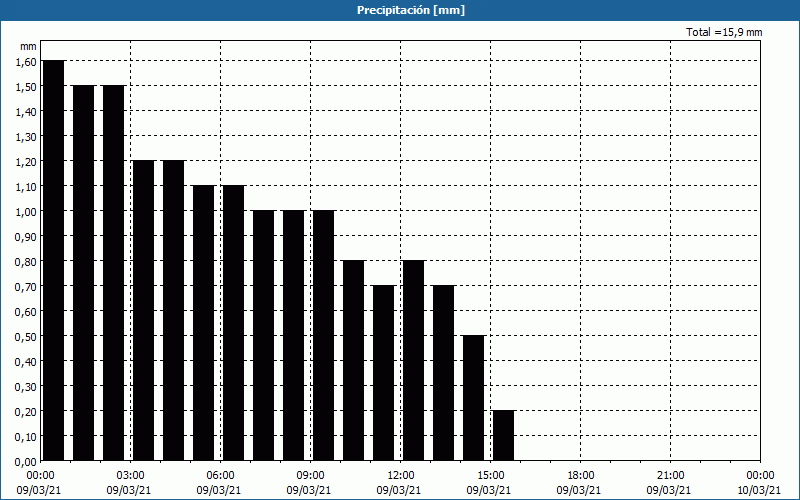Click the 09:00 time label

pos(310,476)
